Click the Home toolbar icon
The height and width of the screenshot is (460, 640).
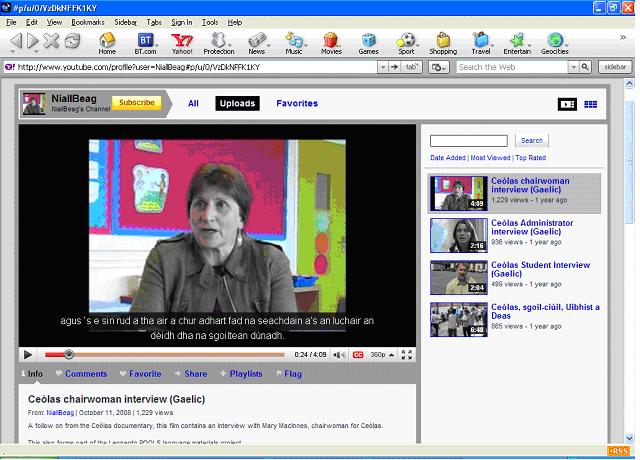tap(107, 43)
